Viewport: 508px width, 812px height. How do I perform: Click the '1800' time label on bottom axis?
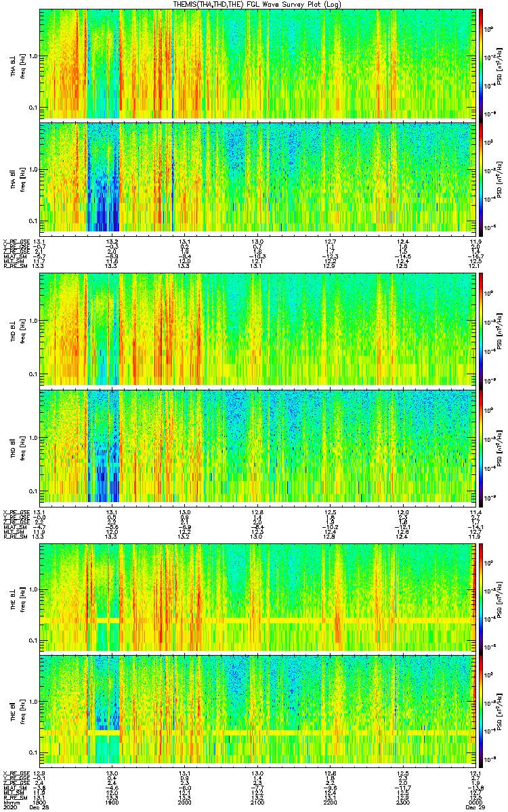[x=40, y=803]
